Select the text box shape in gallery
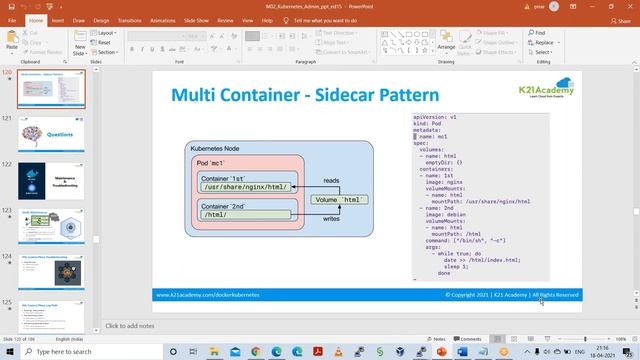The image size is (640, 360). (384, 35)
